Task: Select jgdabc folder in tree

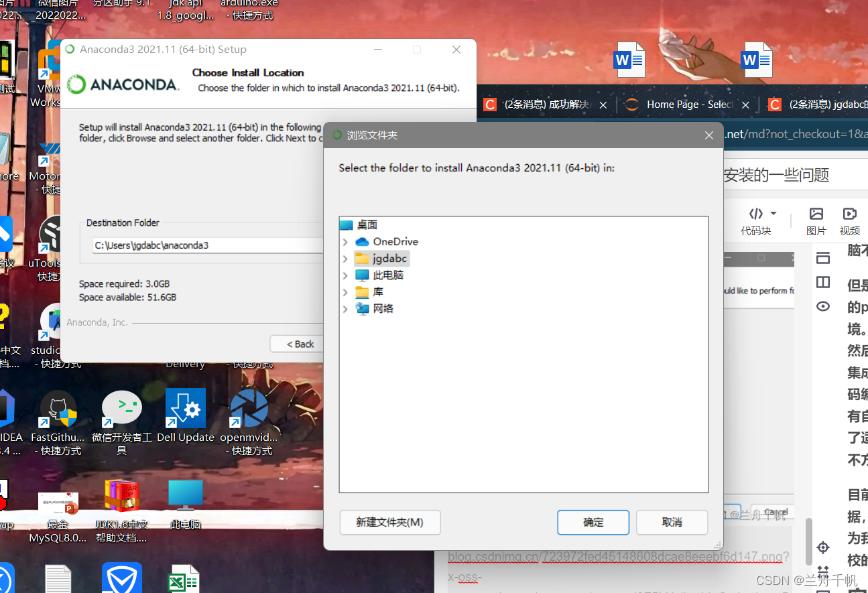Action: click(381, 258)
